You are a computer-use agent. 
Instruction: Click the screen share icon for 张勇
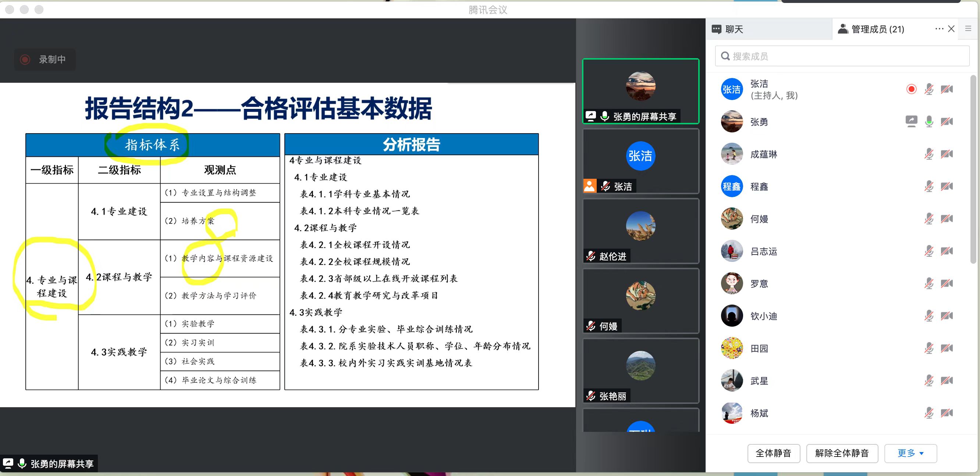911,121
